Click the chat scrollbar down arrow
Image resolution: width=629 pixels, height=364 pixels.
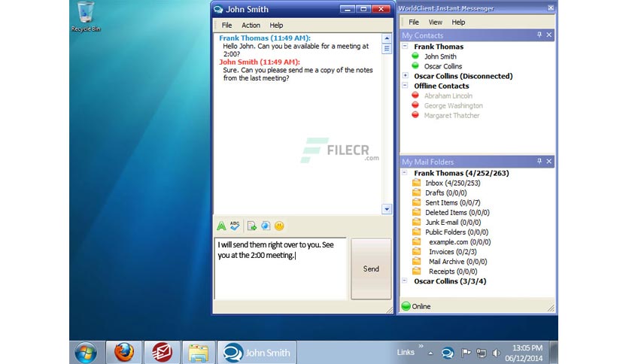click(387, 209)
